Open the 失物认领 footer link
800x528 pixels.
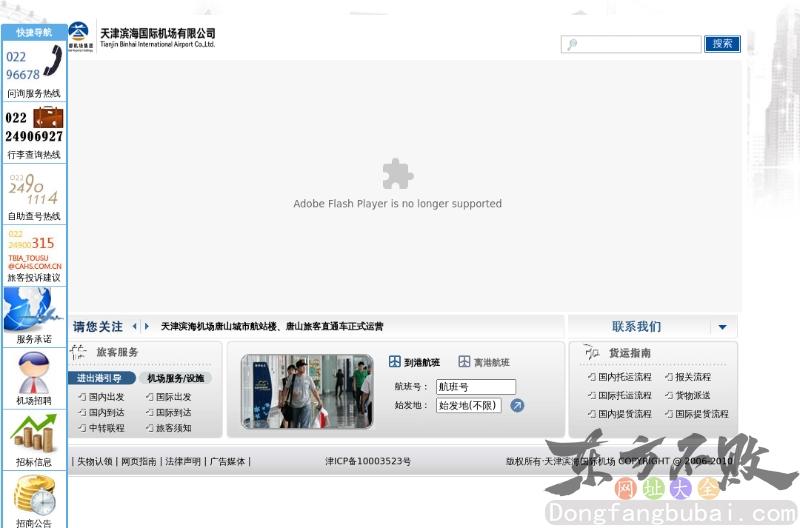point(94,461)
